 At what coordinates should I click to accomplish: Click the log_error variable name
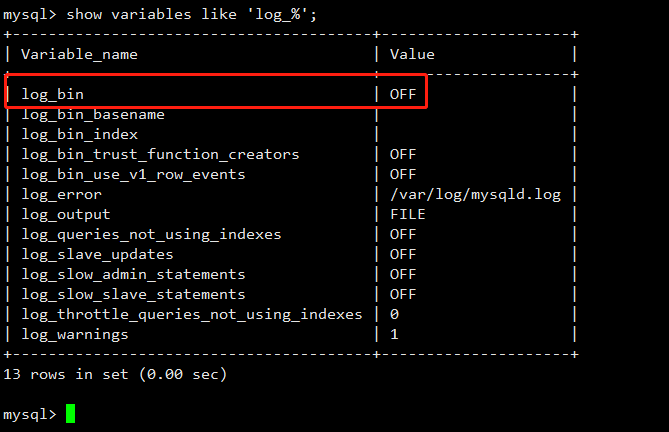tap(61, 194)
